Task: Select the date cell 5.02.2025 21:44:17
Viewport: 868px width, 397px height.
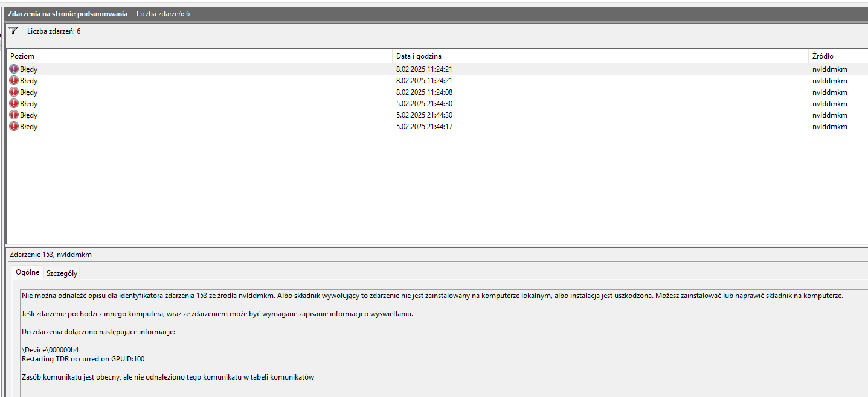Action: click(x=424, y=127)
